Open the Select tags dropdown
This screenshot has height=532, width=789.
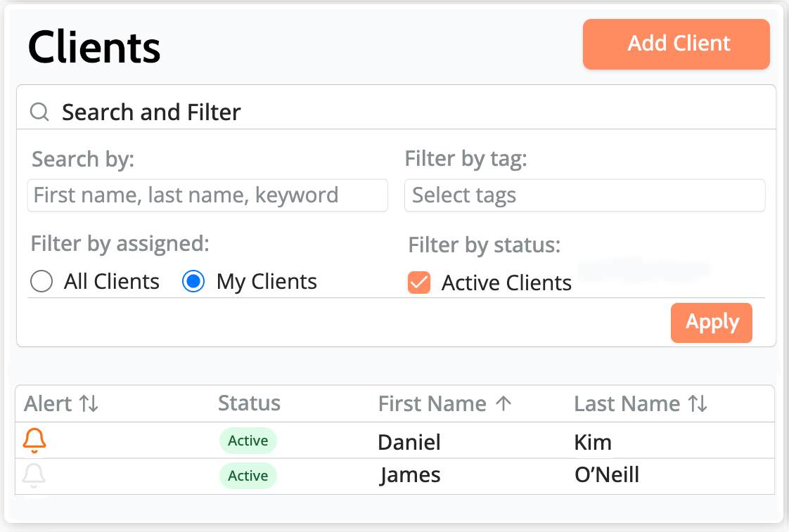[x=584, y=195]
